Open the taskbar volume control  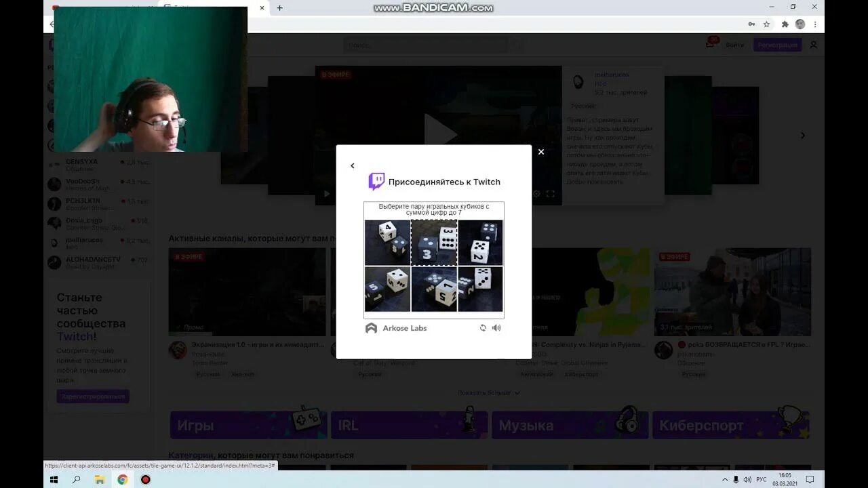pos(747,480)
